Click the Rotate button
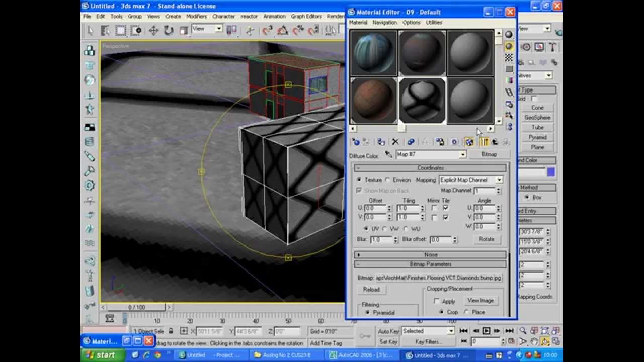 tap(486, 239)
